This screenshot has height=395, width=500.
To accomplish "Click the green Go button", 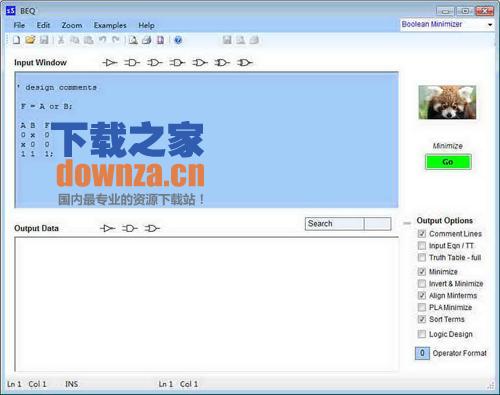I will pos(448,162).
